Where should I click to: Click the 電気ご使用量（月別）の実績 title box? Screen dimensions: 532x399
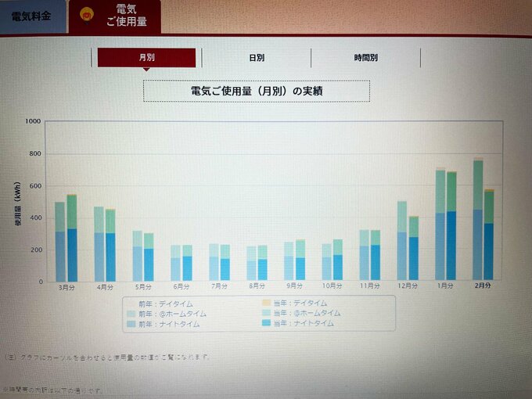tap(256, 92)
